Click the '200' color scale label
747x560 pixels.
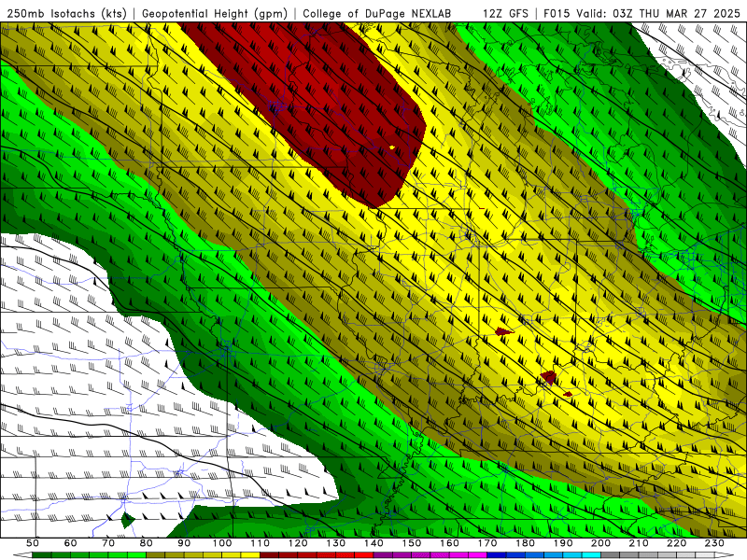601,543
